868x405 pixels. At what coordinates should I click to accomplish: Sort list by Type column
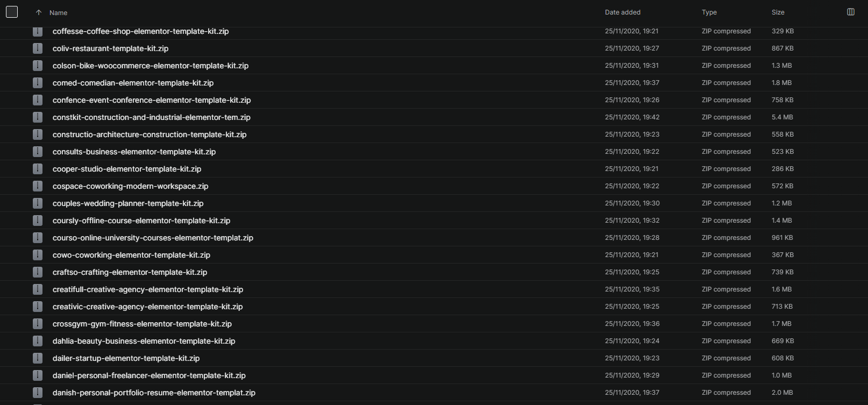pos(709,12)
